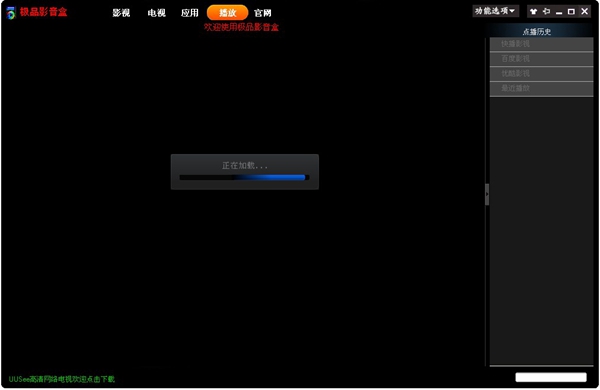This screenshot has height=390, width=600.
Task: Open the 应用 tab
Action: pos(190,13)
